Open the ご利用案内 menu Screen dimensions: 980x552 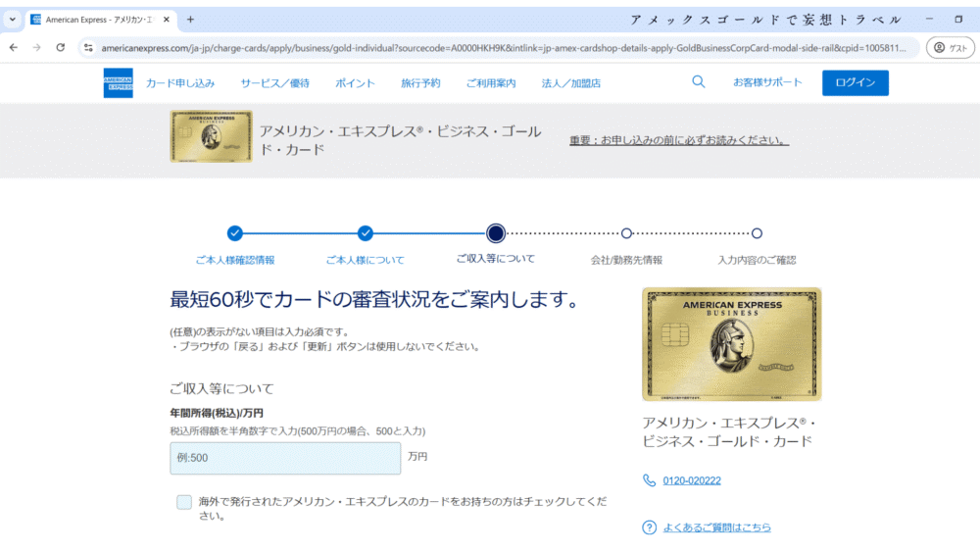tap(491, 83)
